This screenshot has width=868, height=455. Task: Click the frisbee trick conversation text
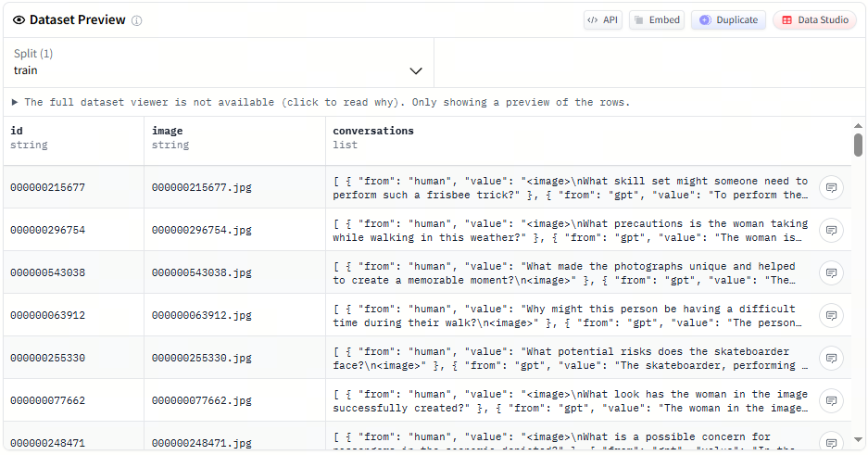571,188
